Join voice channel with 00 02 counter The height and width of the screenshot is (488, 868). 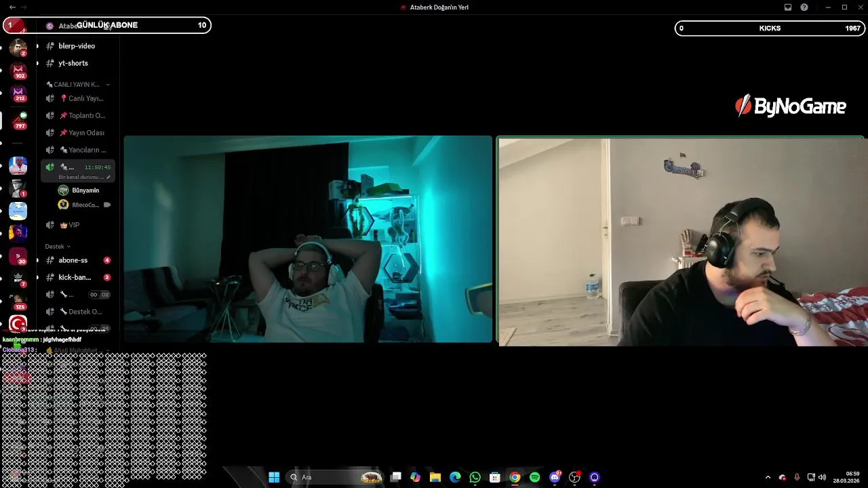pos(77,294)
